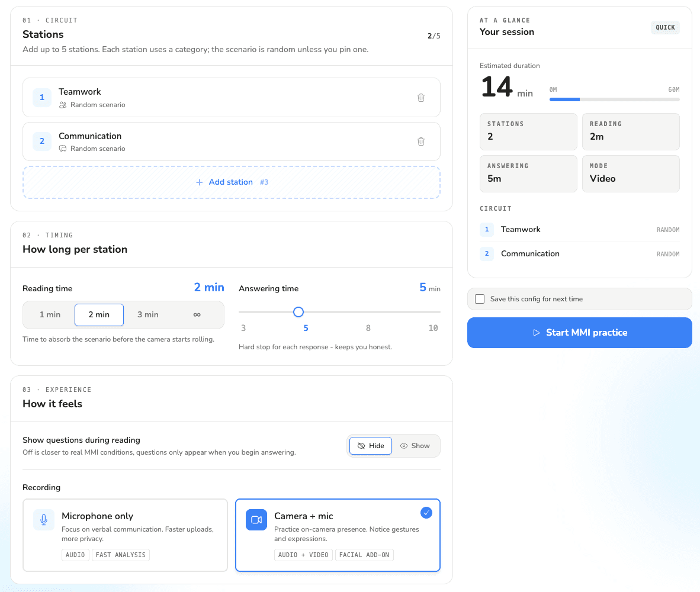Click the FACIAL ADD-ON tag
This screenshot has width=700, height=592.
pos(364,555)
